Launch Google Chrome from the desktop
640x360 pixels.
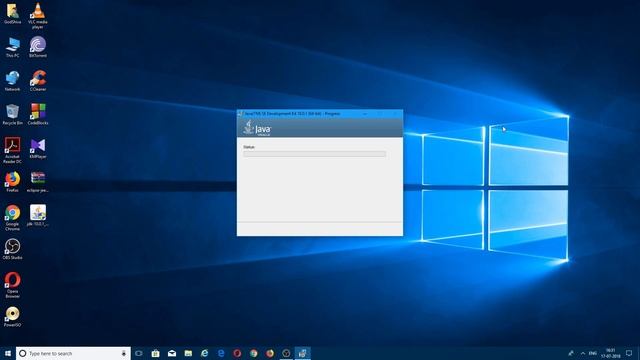coord(13,218)
